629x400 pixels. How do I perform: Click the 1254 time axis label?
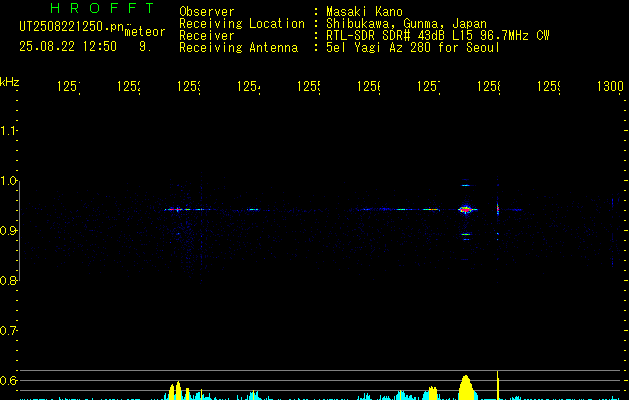249,86
